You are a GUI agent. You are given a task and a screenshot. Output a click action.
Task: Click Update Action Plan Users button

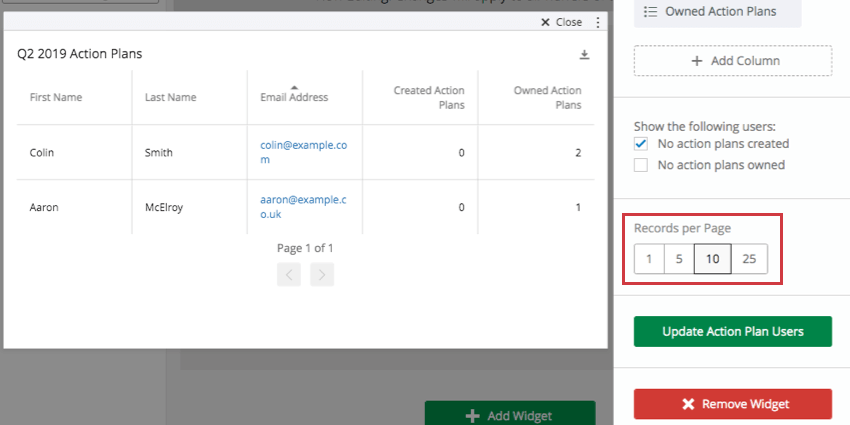(x=733, y=331)
